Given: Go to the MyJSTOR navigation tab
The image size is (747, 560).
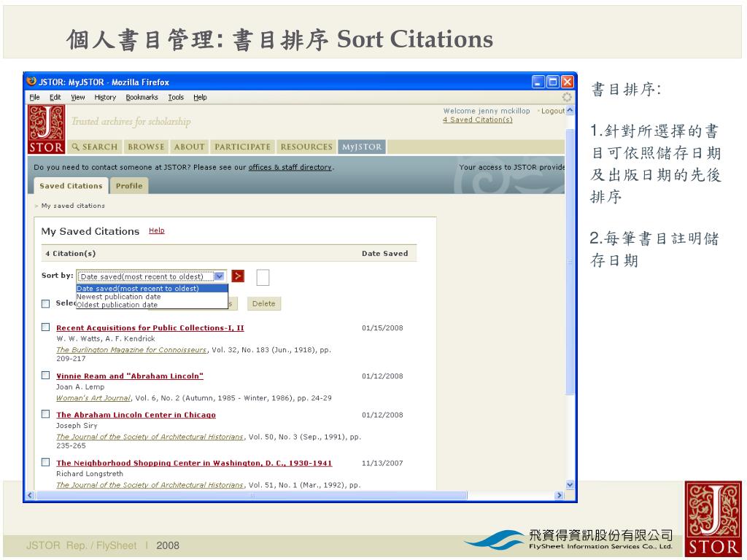Looking at the screenshot, I should click(362, 147).
